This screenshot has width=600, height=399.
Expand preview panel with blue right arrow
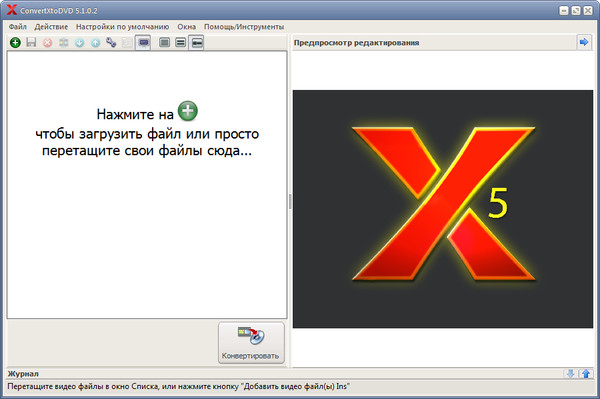click(584, 42)
